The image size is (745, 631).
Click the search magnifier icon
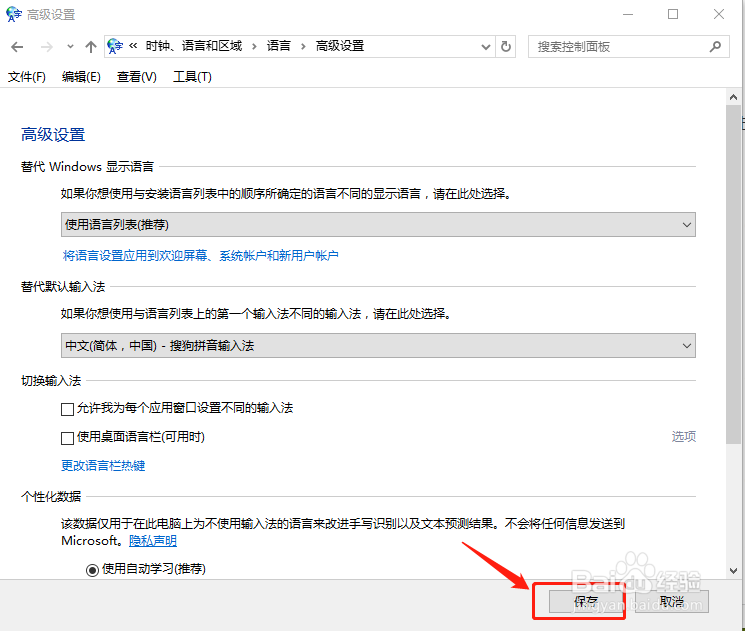[x=715, y=47]
